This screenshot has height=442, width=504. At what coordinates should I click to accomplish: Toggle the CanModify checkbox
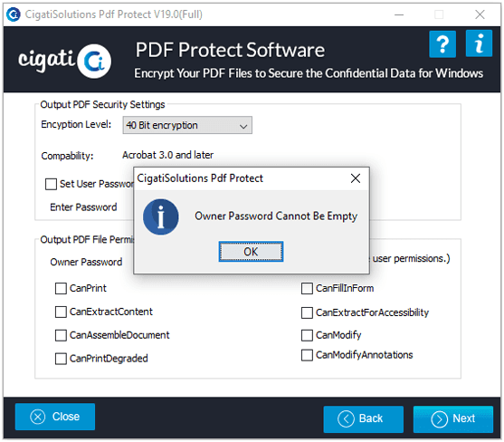coord(307,335)
